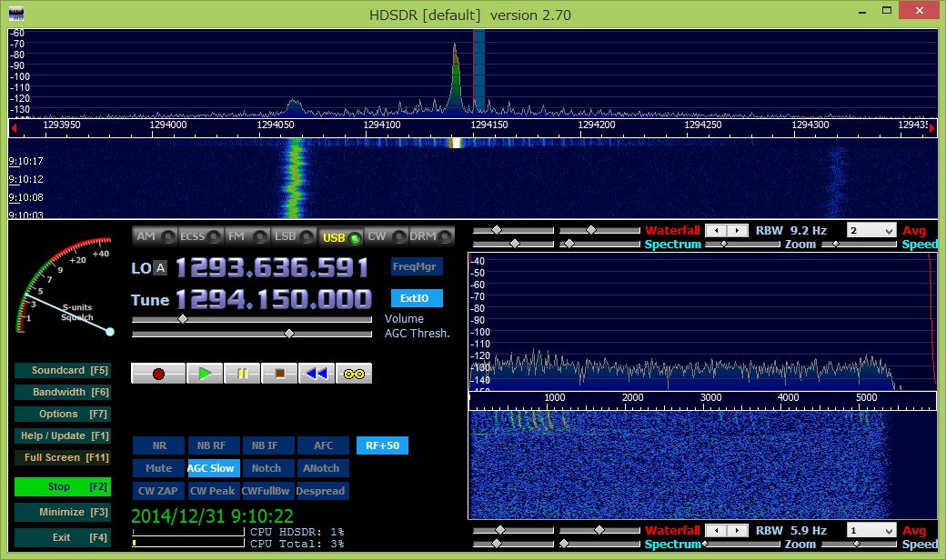Click the upper Zoom slider handle
946x560 pixels.
click(724, 245)
